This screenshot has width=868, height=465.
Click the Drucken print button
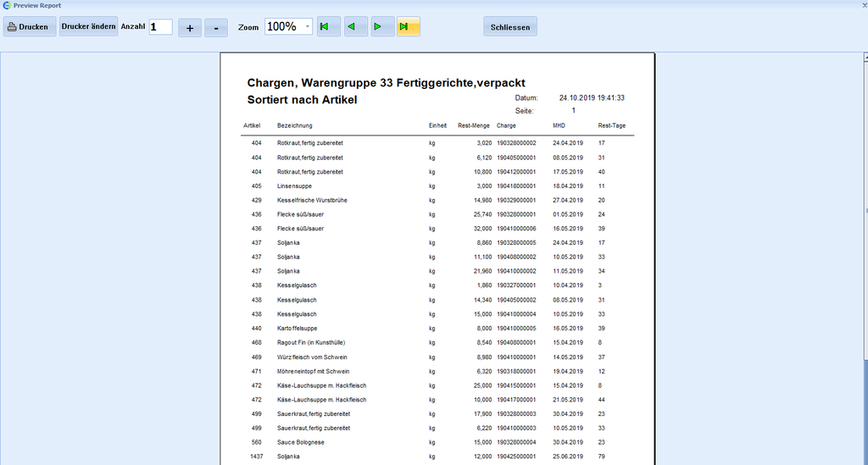click(30, 26)
